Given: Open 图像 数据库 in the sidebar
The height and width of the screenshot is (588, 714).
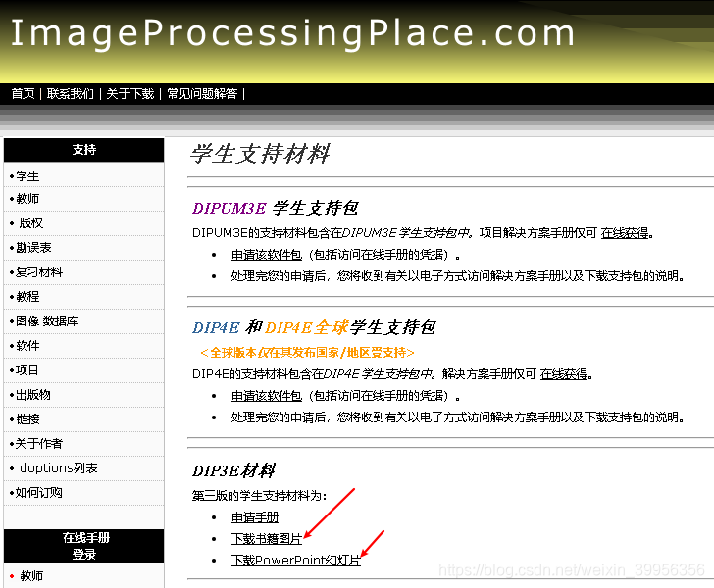Looking at the screenshot, I should [x=47, y=321].
